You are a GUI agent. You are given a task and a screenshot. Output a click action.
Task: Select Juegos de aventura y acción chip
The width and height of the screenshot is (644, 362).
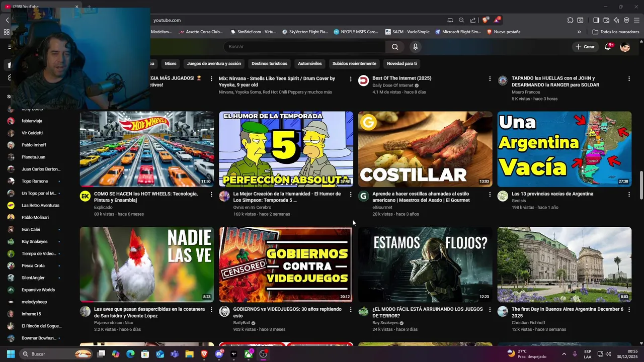(214, 63)
